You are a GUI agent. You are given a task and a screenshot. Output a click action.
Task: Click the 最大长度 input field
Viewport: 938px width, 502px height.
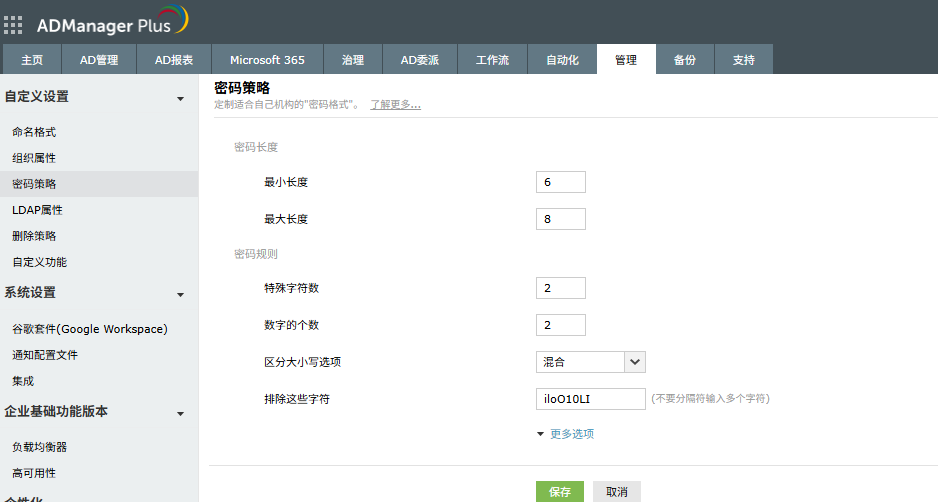[561, 219]
